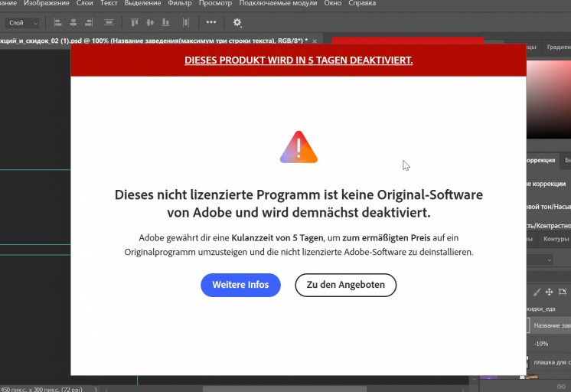Open the Слой auto-select dropdown

[22, 23]
